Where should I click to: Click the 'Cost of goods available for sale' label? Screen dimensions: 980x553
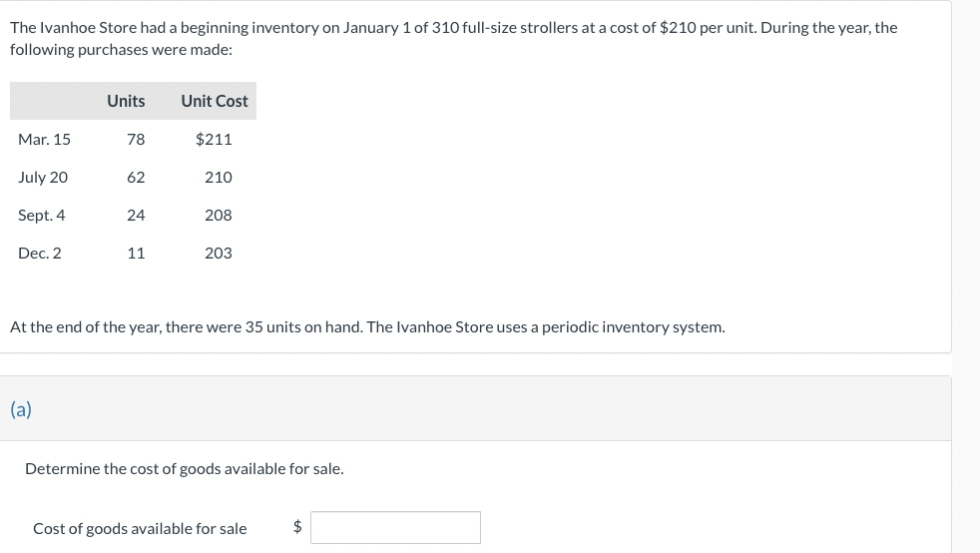click(140, 529)
